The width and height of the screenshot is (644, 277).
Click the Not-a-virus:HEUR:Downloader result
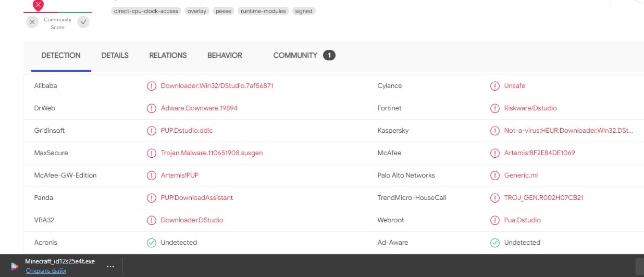[x=569, y=131]
